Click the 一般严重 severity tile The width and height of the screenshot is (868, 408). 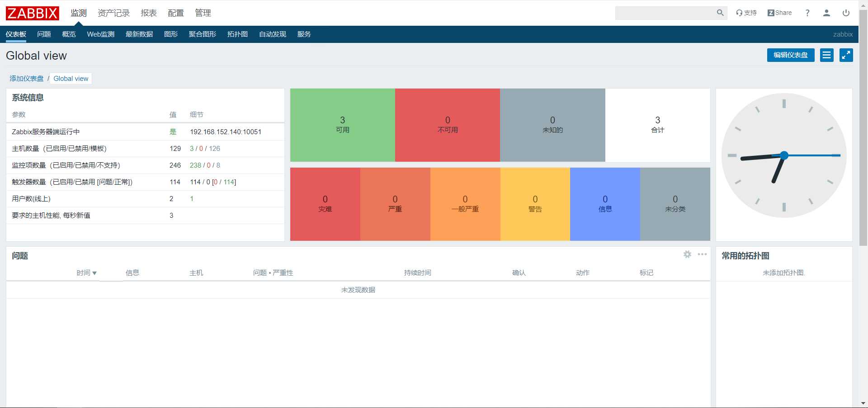(x=465, y=204)
